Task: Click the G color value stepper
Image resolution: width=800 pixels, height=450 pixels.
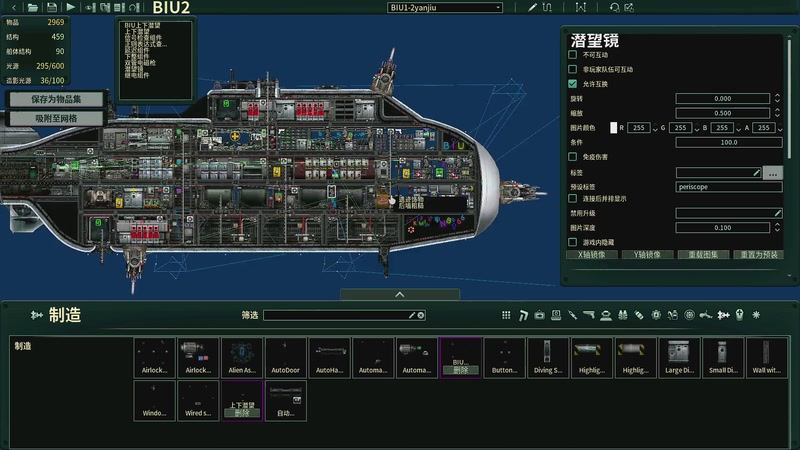Action: pos(697,128)
